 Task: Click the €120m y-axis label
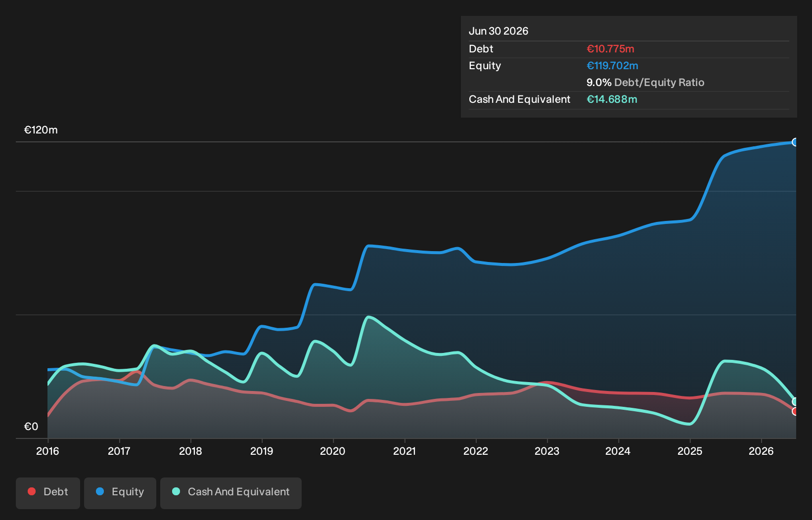pos(41,130)
